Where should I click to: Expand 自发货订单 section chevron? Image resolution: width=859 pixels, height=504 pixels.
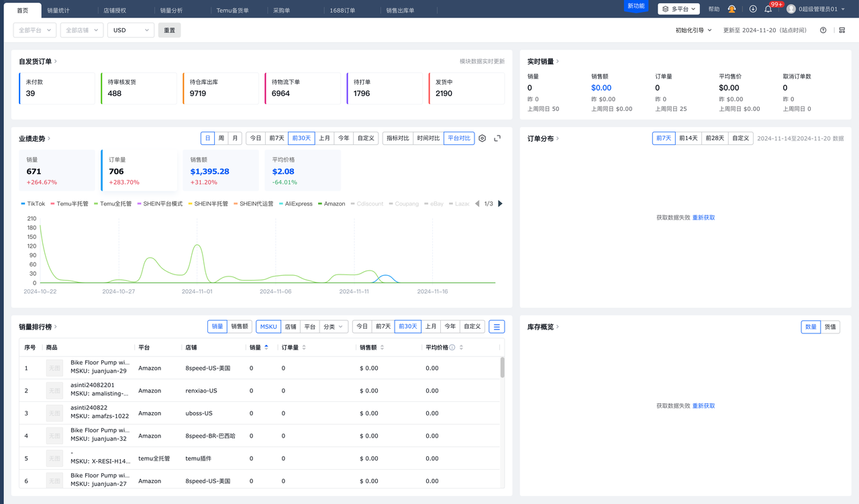coord(56,62)
